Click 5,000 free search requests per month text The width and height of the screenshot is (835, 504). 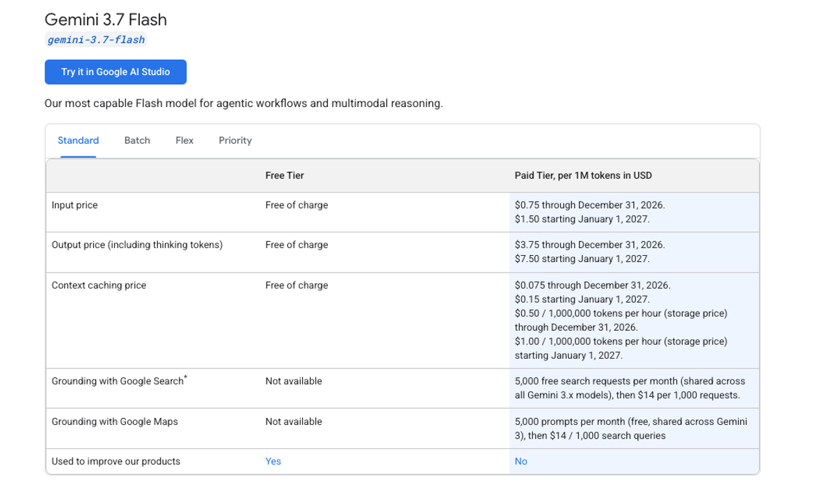(x=630, y=388)
